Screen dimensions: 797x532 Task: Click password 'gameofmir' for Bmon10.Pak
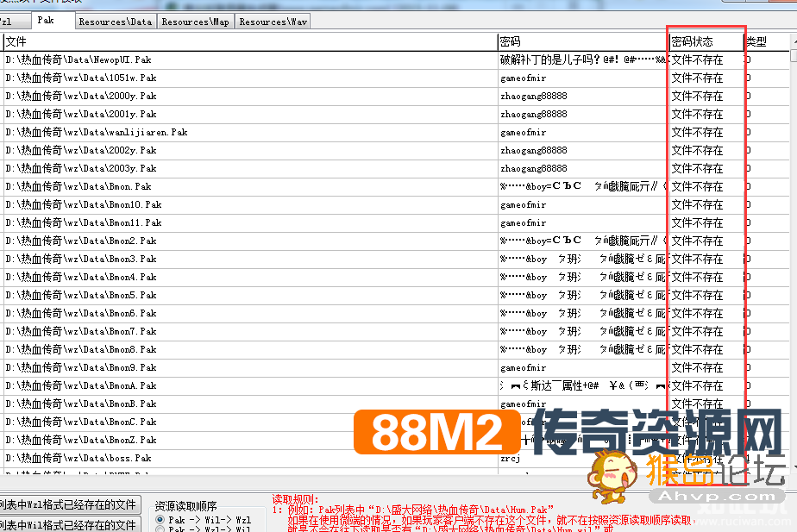tap(523, 204)
